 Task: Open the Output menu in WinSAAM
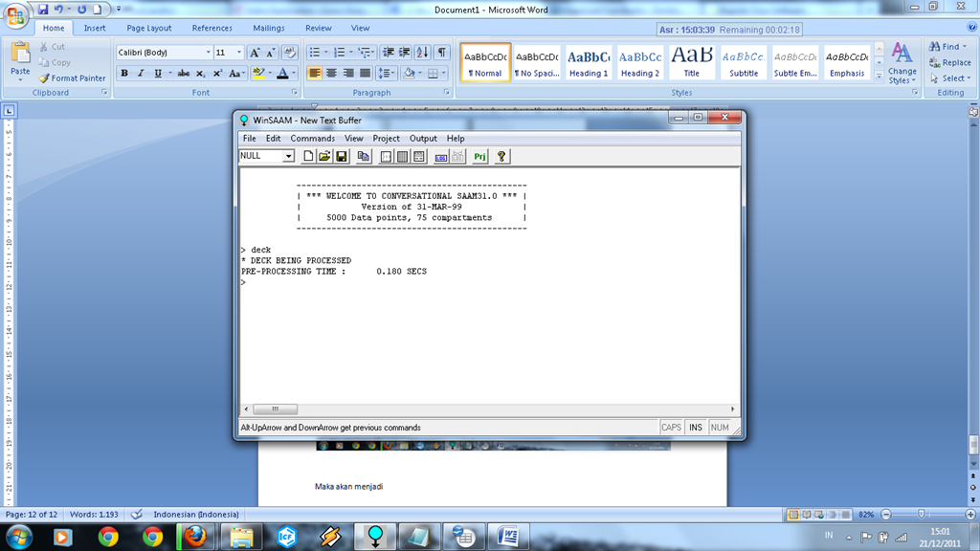pos(423,138)
